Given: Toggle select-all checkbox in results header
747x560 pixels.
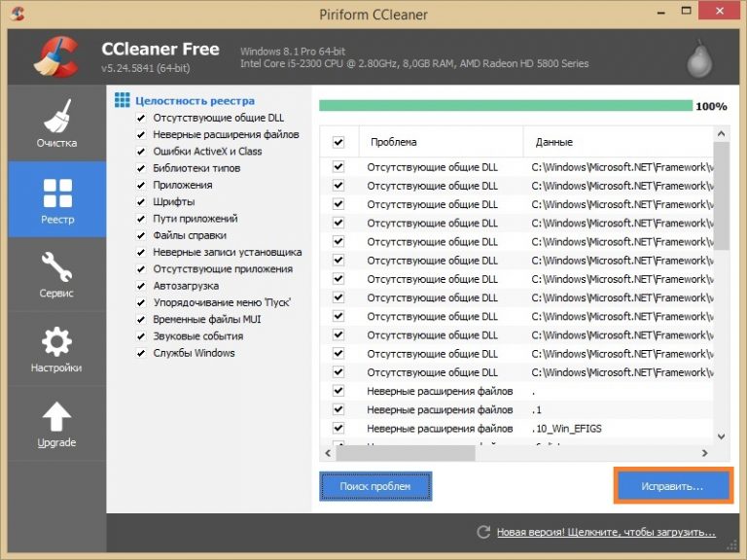Looking at the screenshot, I should [x=338, y=142].
